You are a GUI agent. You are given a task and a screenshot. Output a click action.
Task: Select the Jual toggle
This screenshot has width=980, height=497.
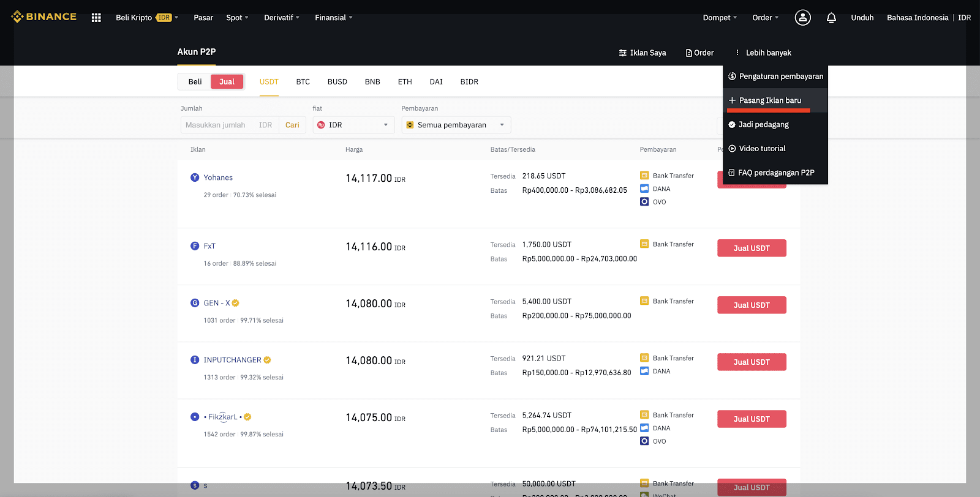pos(227,82)
